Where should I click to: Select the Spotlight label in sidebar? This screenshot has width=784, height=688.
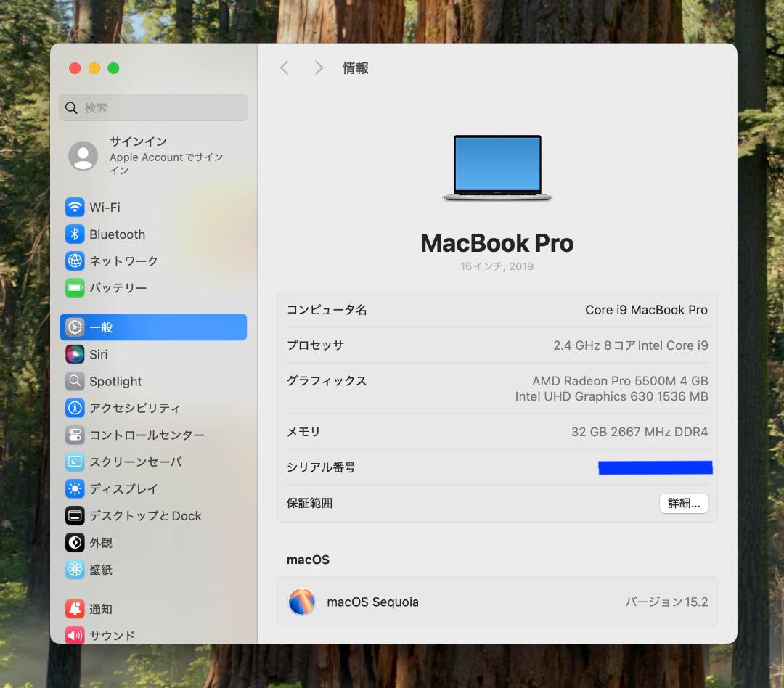pos(115,382)
